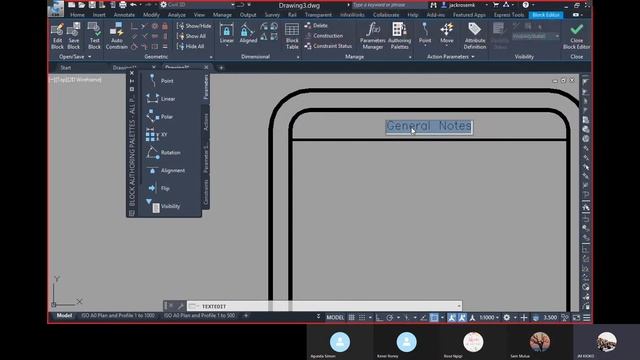This screenshot has height=360, width=640.
Task: Click Save Block in the ribbon
Action: tap(73, 36)
